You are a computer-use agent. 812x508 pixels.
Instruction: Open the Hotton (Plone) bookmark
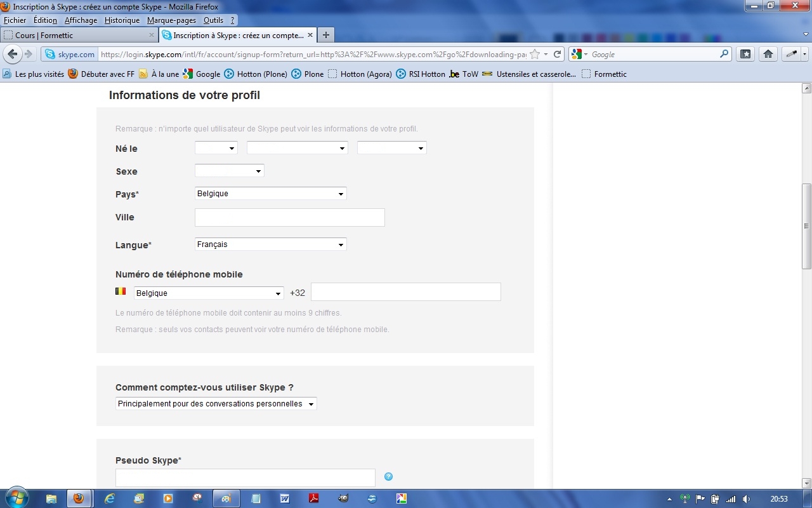256,74
